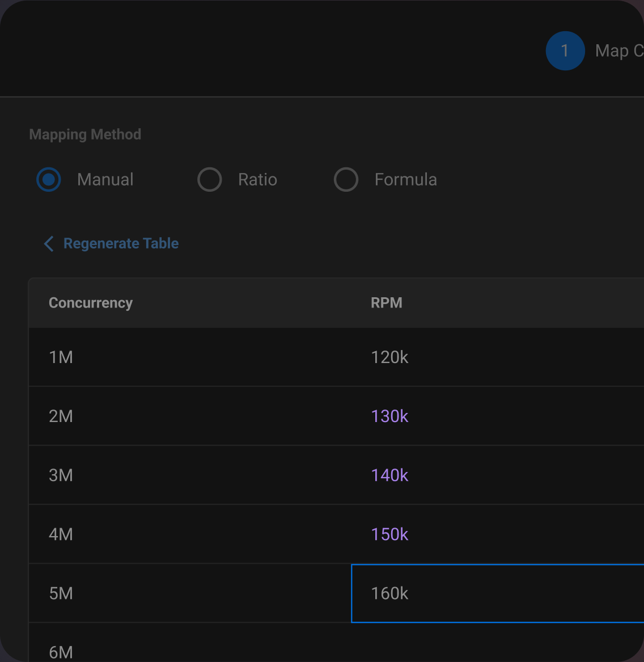The height and width of the screenshot is (662, 644).
Task: Click the 120k RPM cell
Action: pos(389,357)
